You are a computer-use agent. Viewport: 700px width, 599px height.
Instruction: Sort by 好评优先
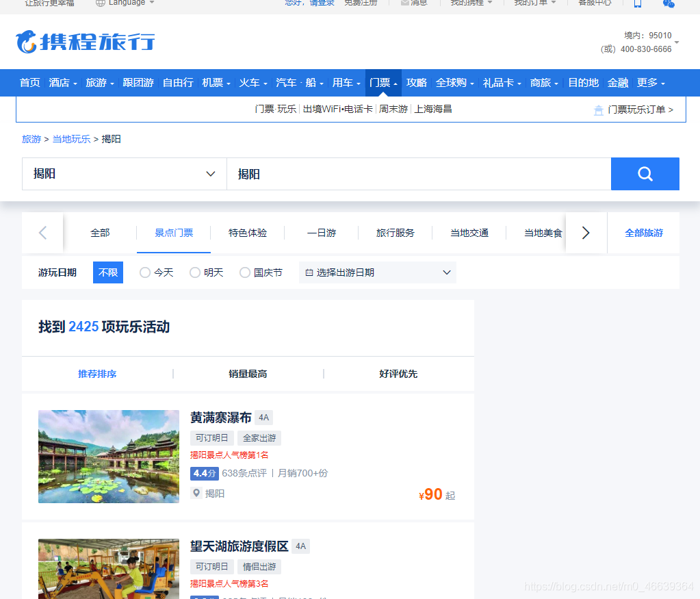pyautogui.click(x=398, y=374)
